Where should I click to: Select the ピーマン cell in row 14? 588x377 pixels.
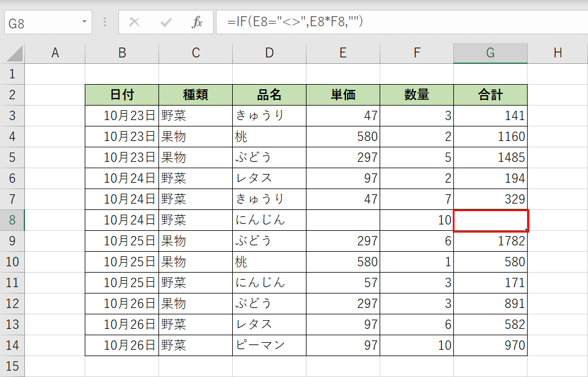tap(269, 345)
